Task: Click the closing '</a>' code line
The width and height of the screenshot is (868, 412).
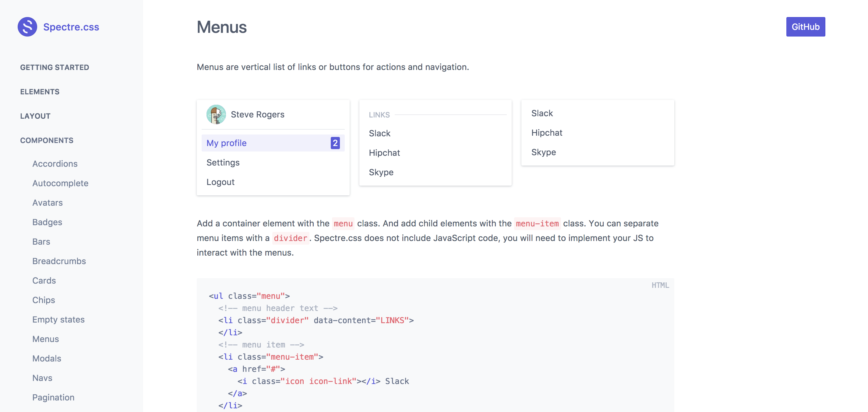Action: coord(237,393)
